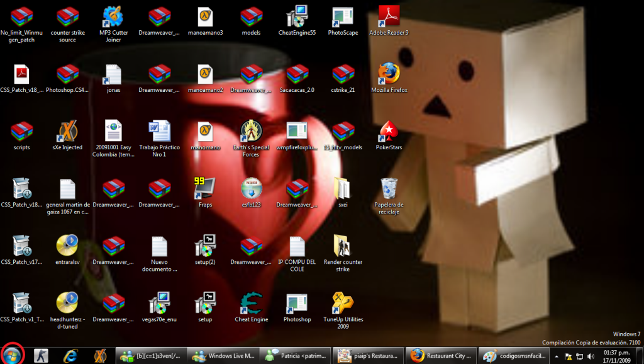Click Show desktop strip beside the clock

tap(640, 356)
